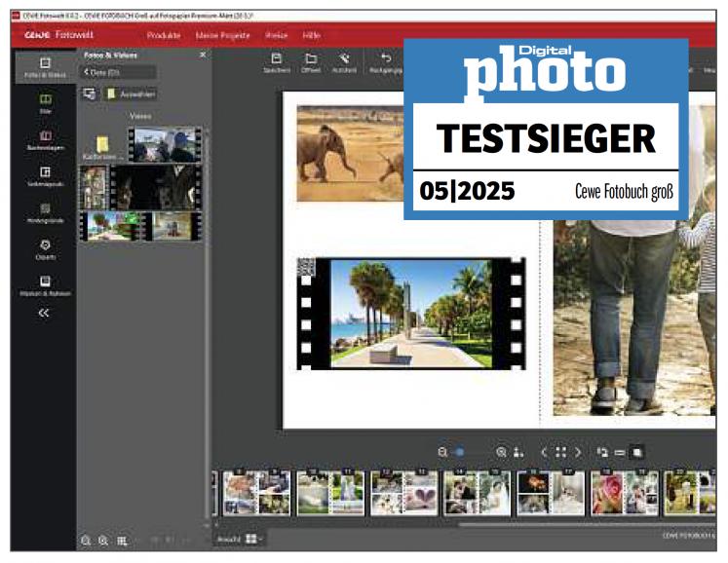Open the Meine Projekte menu
728x563 pixels.
(x=222, y=35)
